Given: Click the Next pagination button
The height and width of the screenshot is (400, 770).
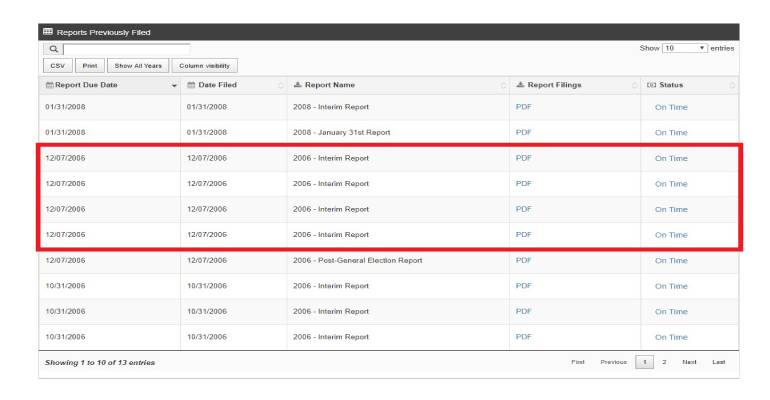Looking at the screenshot, I should pyautogui.click(x=689, y=362).
